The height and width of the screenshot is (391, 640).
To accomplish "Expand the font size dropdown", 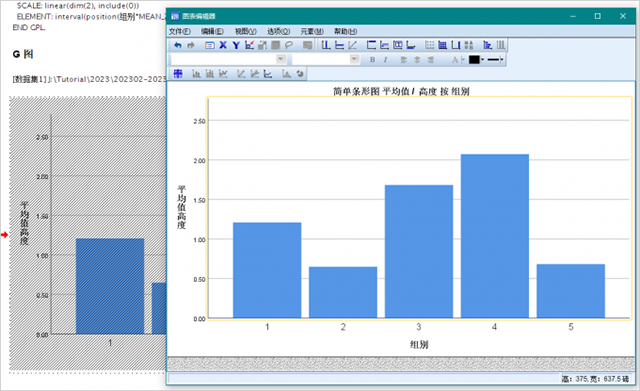I will tap(354, 59).
